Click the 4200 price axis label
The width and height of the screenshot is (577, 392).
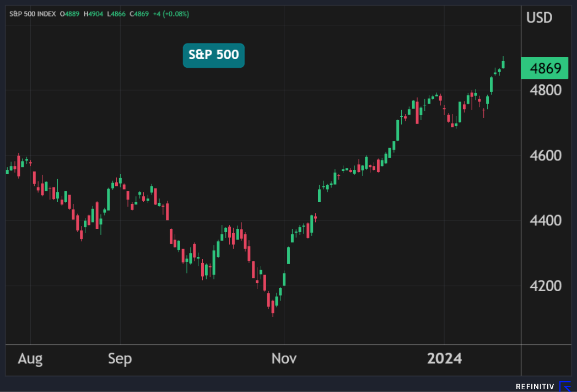coord(544,286)
